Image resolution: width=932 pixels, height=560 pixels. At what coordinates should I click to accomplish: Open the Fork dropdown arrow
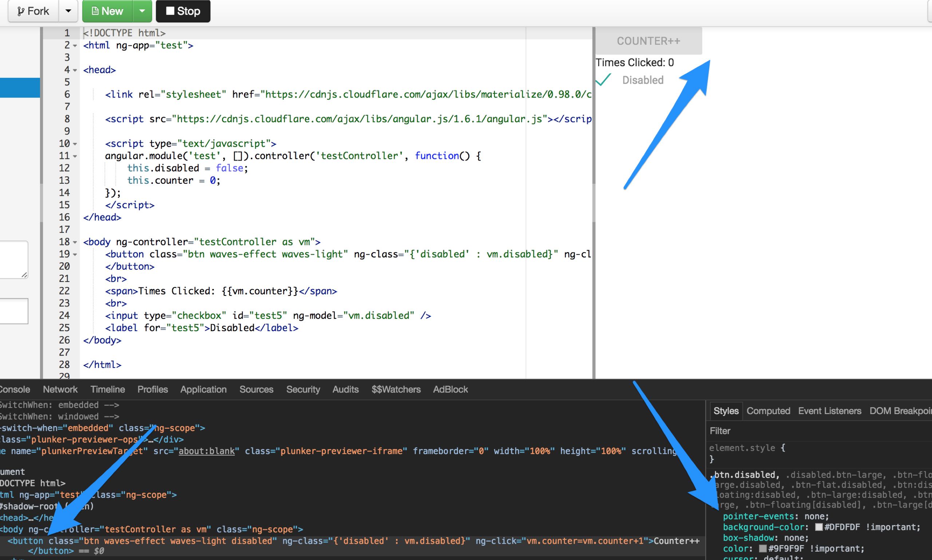68,11
